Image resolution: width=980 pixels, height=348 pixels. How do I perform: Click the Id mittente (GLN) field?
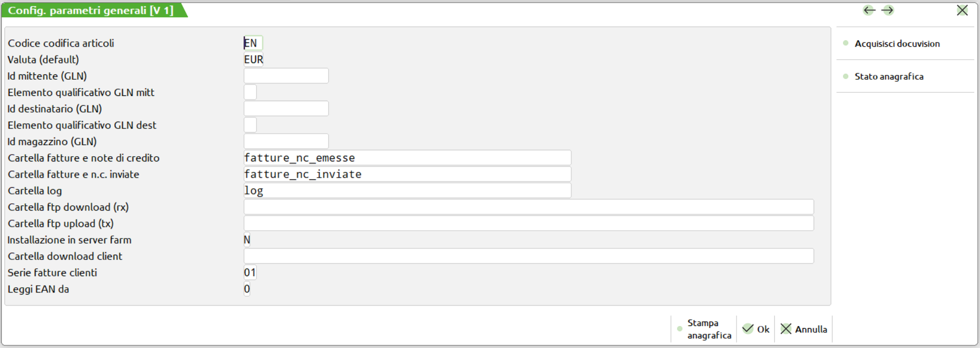coord(286,76)
